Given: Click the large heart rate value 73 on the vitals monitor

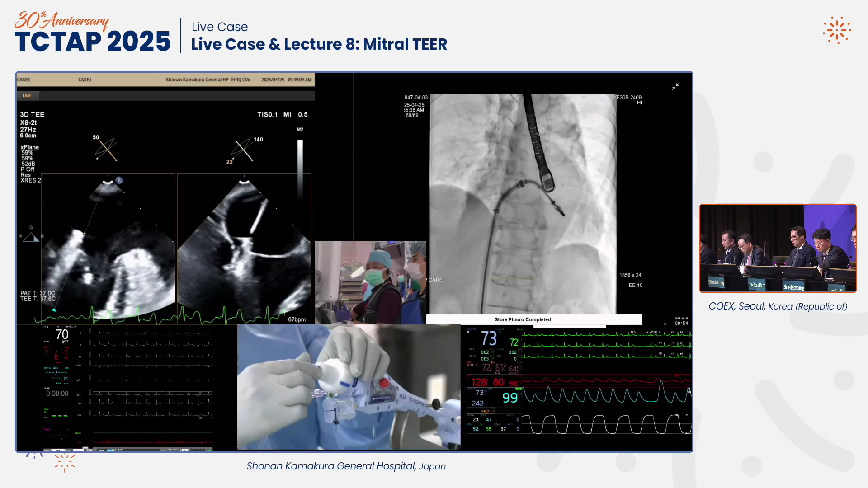Looking at the screenshot, I should [489, 338].
